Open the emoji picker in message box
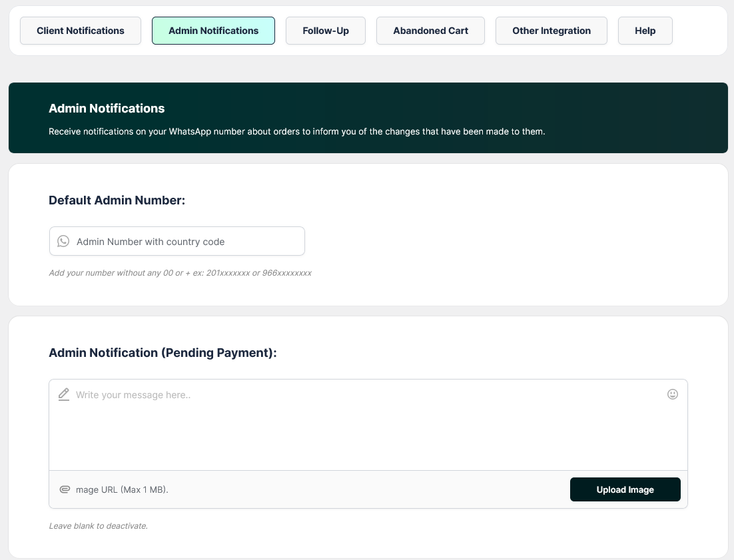 click(672, 394)
